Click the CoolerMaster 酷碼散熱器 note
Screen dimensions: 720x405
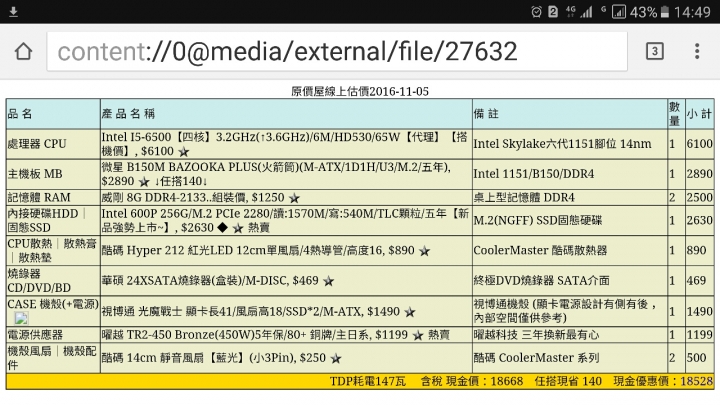tap(540, 250)
